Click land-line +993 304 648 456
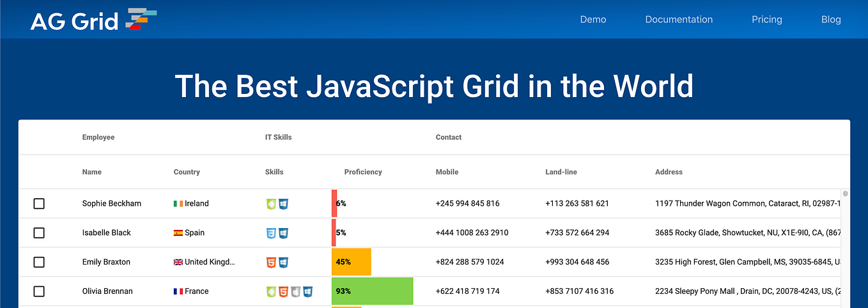868x308 pixels. (x=577, y=262)
